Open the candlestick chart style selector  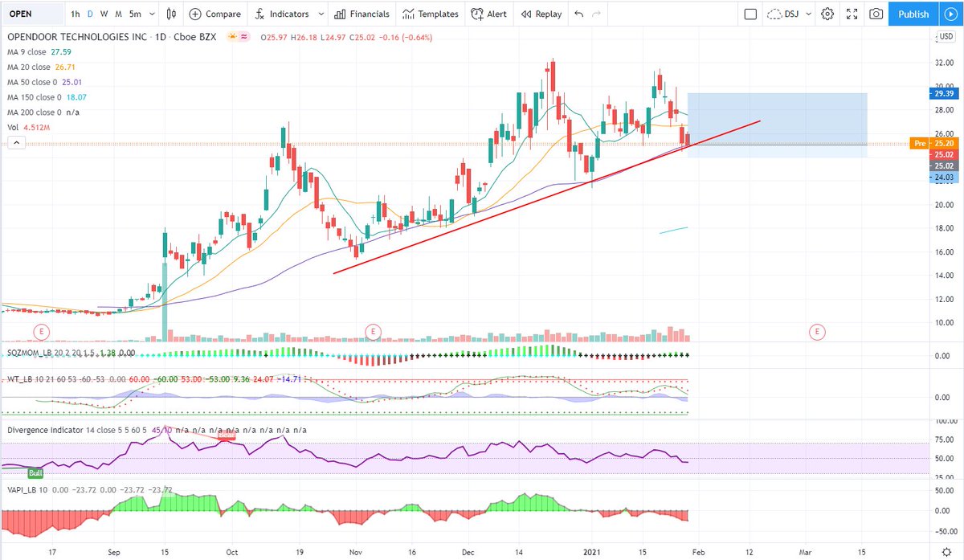(170, 14)
